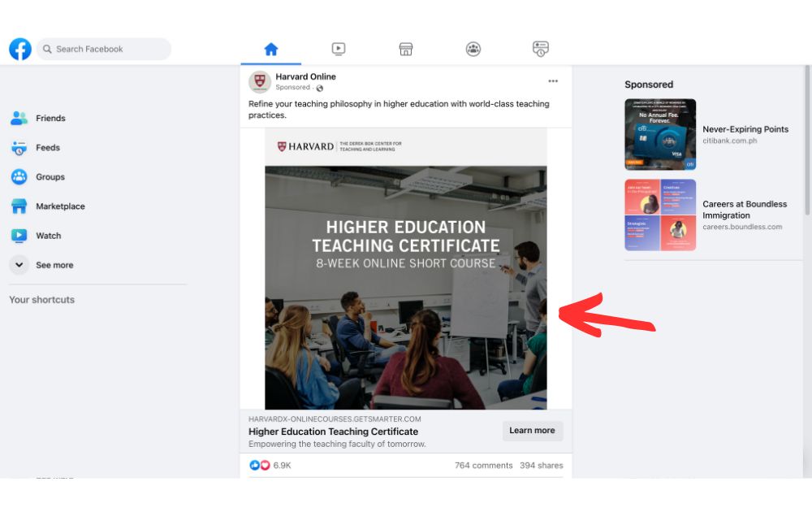Show the 6.9K reactions on the post
Image resolution: width=812 pixels, height=512 pixels.
pos(282,466)
